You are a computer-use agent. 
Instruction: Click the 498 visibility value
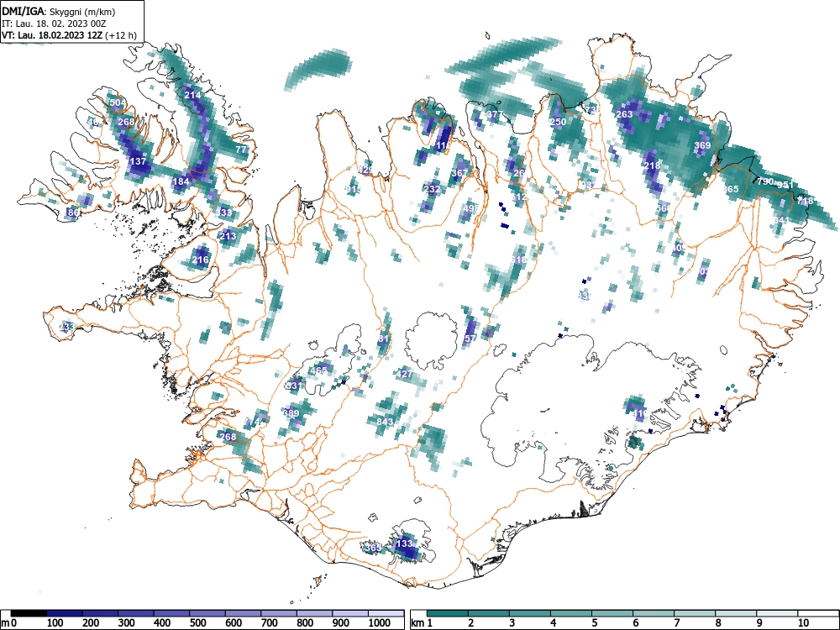471,208
